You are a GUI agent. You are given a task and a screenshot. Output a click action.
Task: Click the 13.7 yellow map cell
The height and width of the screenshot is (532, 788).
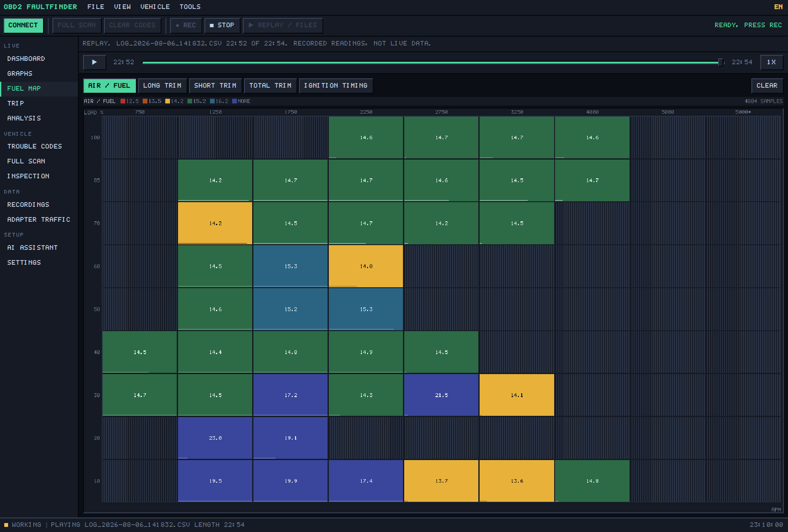click(x=441, y=481)
